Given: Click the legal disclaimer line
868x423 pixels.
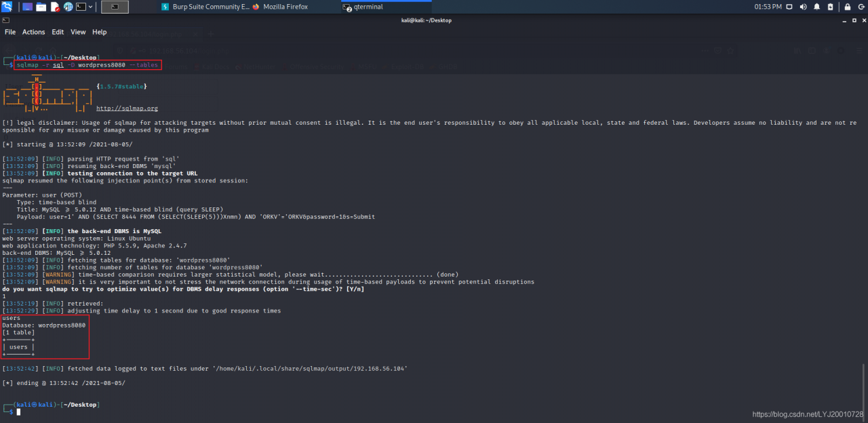Looking at the screenshot, I should click(430, 126).
